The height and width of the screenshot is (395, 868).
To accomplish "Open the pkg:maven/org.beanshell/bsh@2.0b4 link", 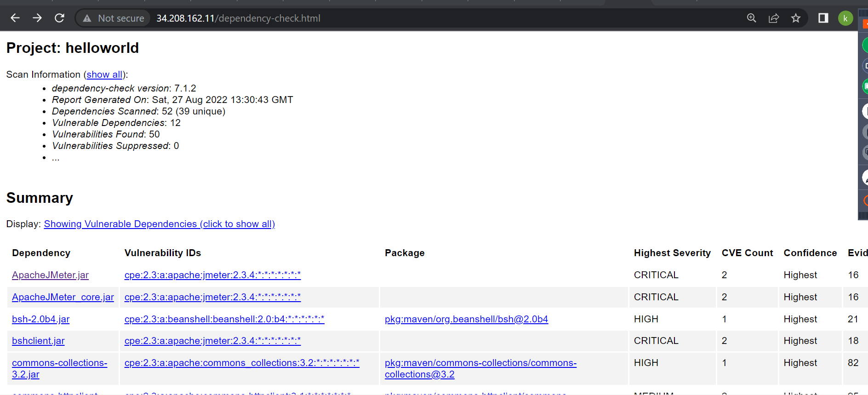I will (x=466, y=319).
